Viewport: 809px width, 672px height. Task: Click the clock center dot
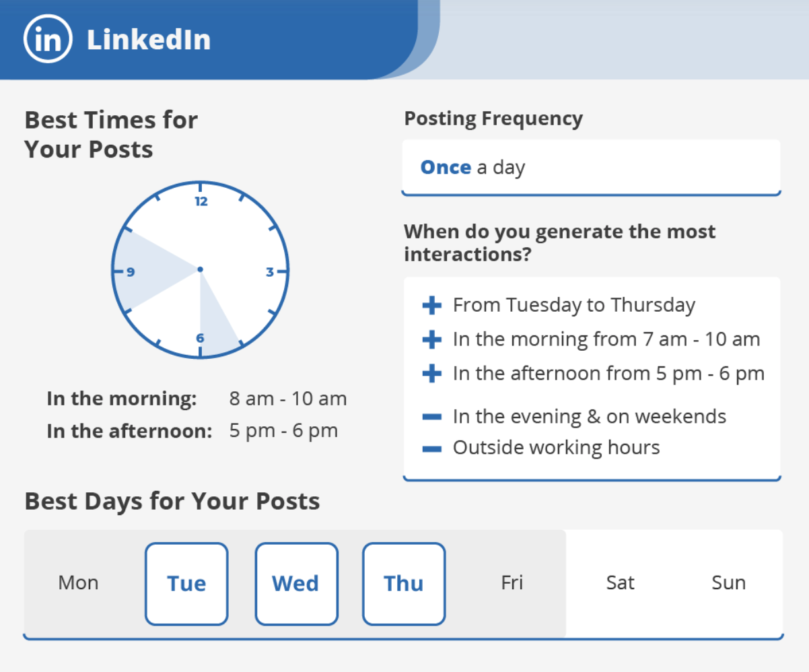click(200, 269)
